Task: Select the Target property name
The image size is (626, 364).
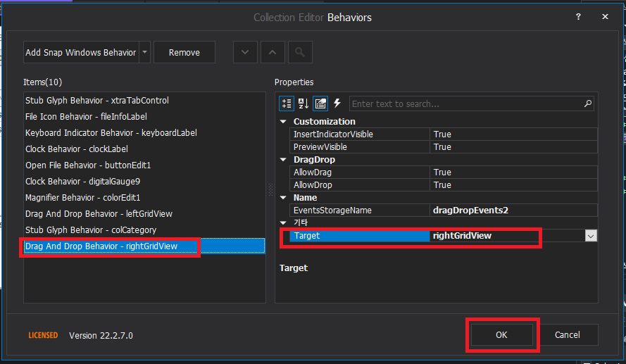Action: (x=359, y=236)
